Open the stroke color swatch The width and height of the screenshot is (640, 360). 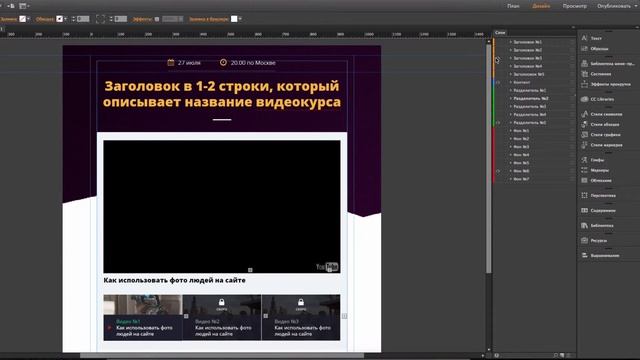pos(60,19)
